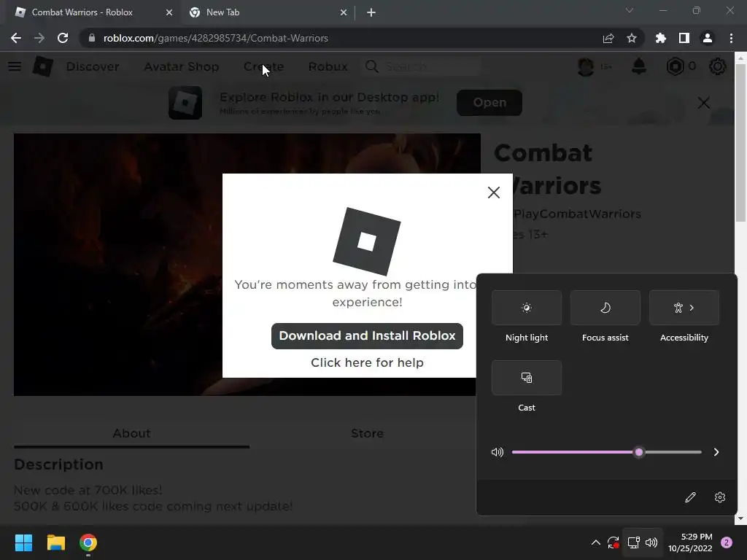Click the Roblox logo in site header
747x560 pixels.
(x=42, y=66)
